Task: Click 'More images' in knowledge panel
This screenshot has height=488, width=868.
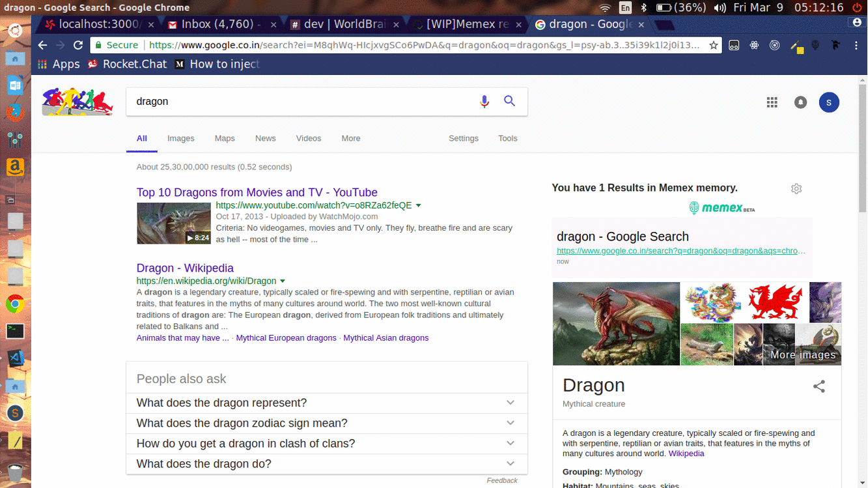Action: coord(803,354)
